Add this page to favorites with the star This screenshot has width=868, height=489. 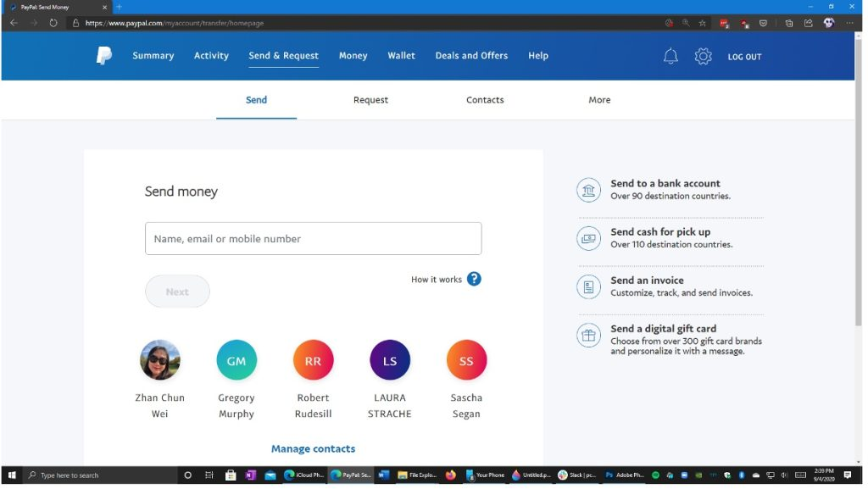[x=703, y=23]
